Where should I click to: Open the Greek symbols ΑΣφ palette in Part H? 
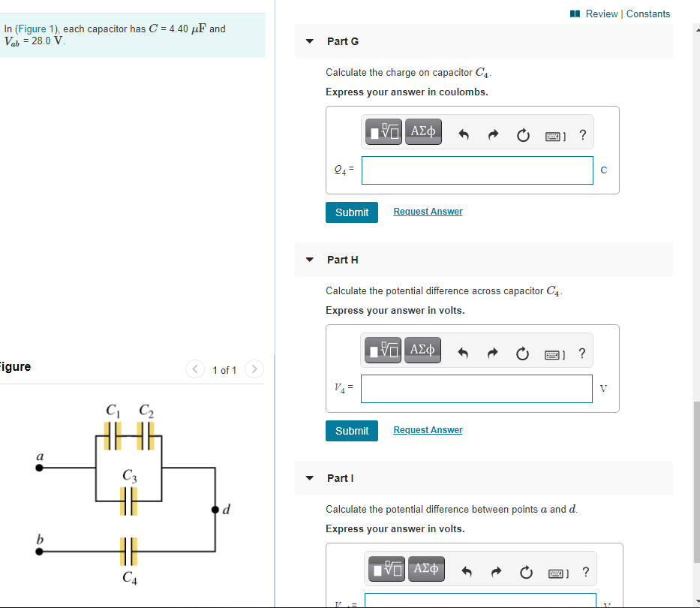pyautogui.click(x=422, y=350)
